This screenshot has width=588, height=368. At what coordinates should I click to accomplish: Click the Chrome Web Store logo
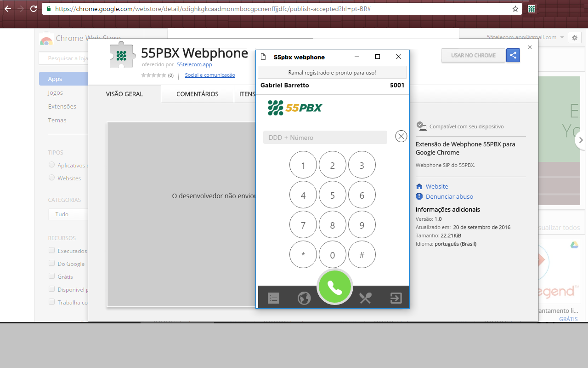[x=46, y=40]
